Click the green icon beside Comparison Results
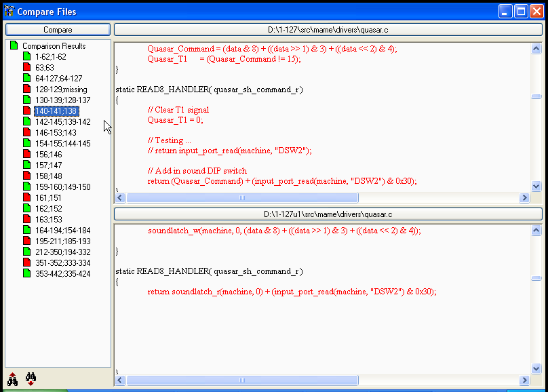This screenshot has width=548, height=392. (14, 46)
